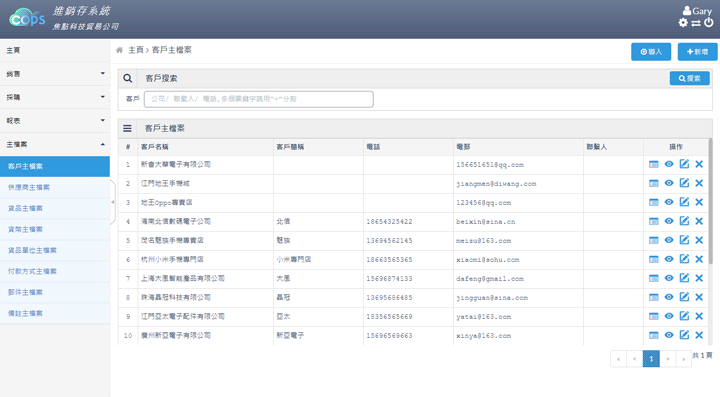720x397 pixels.
Task: Open settings gear icon in header
Action: click(683, 22)
